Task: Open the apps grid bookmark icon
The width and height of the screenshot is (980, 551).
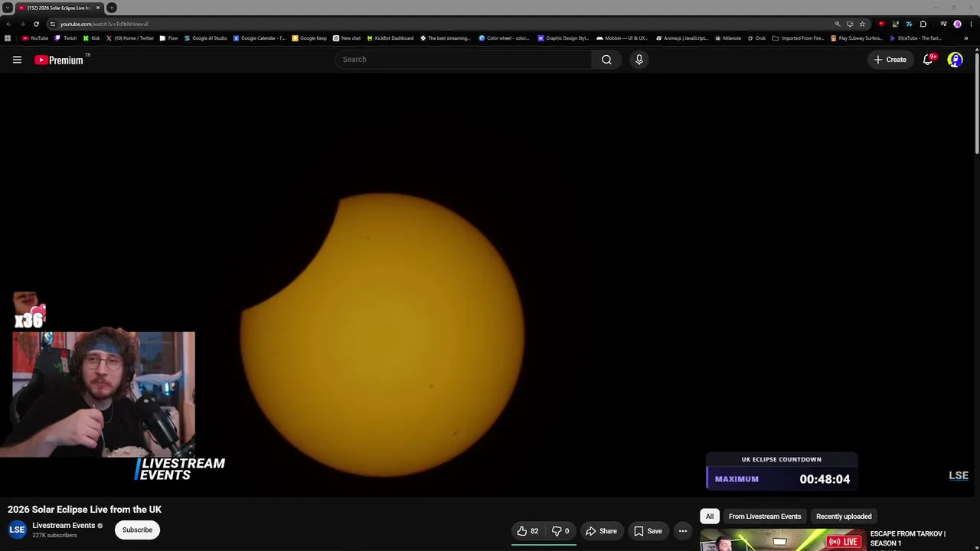Action: click(8, 38)
